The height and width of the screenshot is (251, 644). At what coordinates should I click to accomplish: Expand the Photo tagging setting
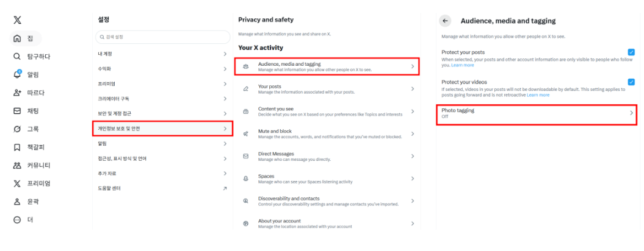[537, 113]
